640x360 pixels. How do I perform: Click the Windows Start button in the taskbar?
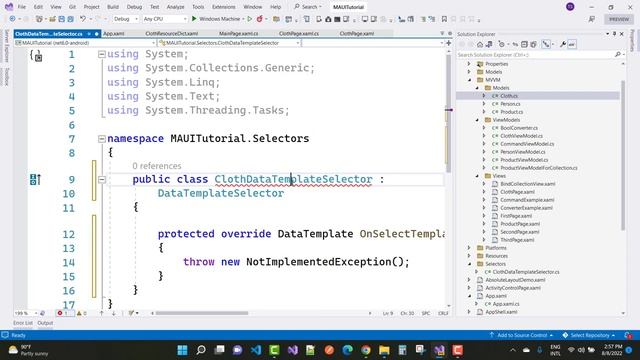click(x=182, y=350)
